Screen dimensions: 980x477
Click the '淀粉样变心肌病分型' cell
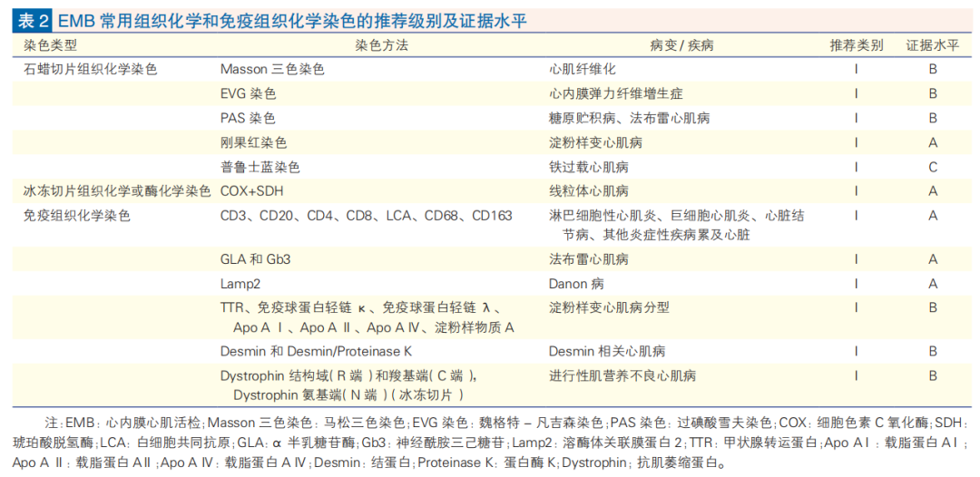click(x=609, y=307)
